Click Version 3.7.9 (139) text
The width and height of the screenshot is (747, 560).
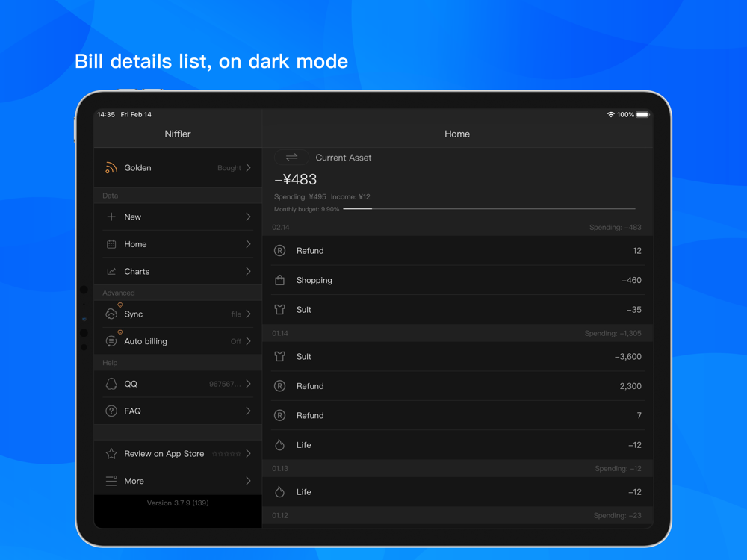click(178, 503)
